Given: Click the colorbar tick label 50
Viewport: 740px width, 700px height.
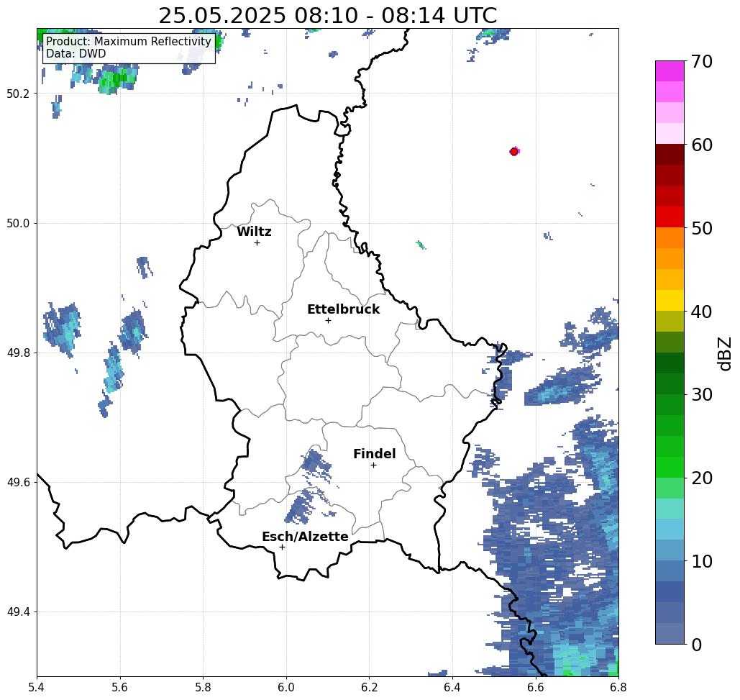Looking at the screenshot, I should tap(701, 228).
